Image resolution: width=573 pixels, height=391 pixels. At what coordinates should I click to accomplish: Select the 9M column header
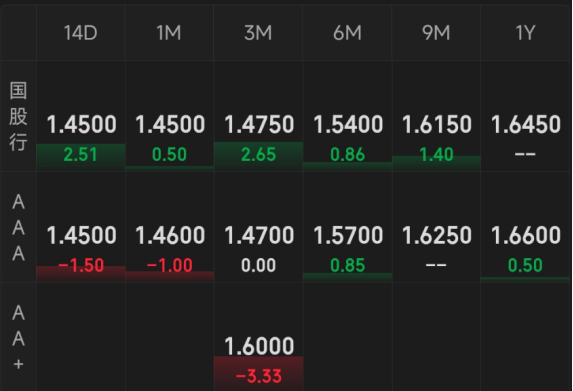[x=436, y=33]
